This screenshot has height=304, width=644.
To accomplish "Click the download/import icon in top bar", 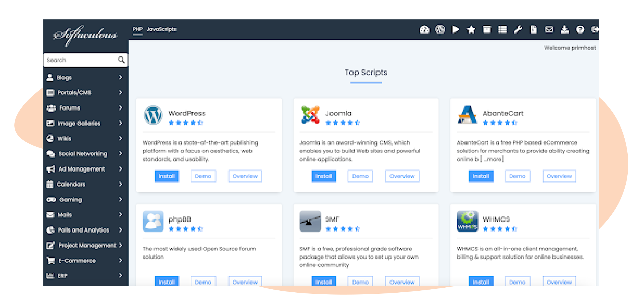I will (x=564, y=29).
